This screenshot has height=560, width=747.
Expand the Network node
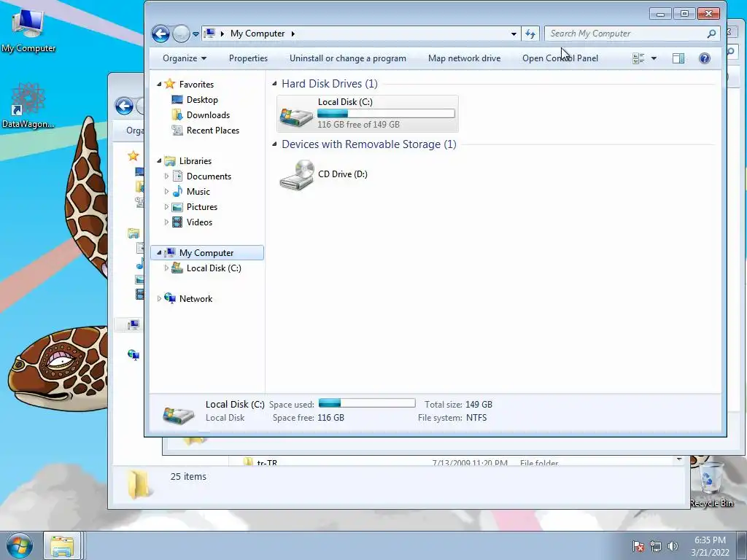159,298
